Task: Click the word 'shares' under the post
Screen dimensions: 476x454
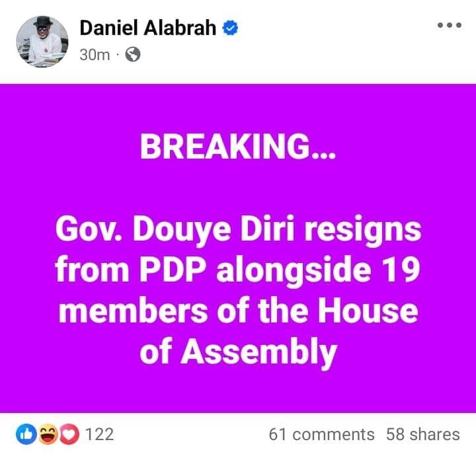Action: (x=433, y=434)
